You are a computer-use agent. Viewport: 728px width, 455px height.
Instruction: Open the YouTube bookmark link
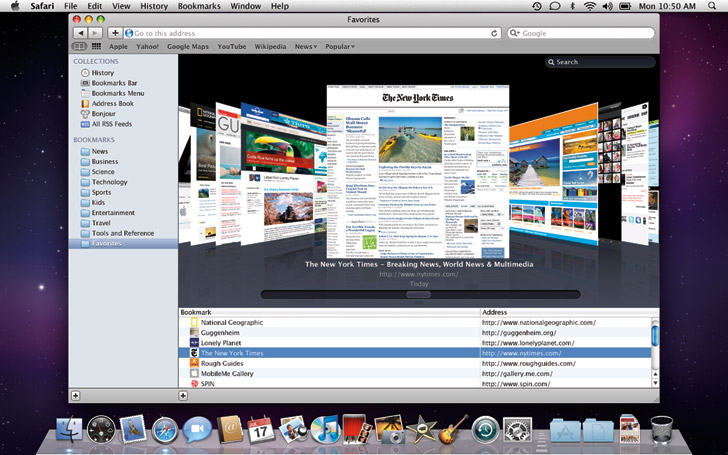pos(232,46)
